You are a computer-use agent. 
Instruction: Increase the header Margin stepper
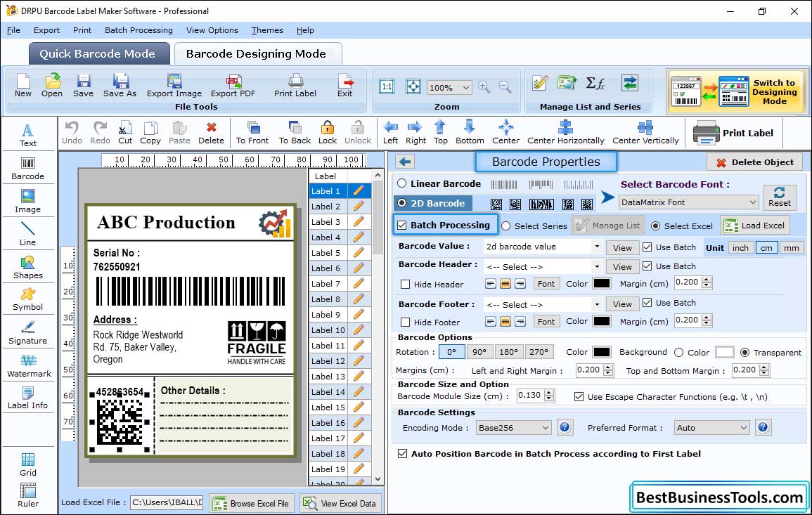[x=707, y=280]
